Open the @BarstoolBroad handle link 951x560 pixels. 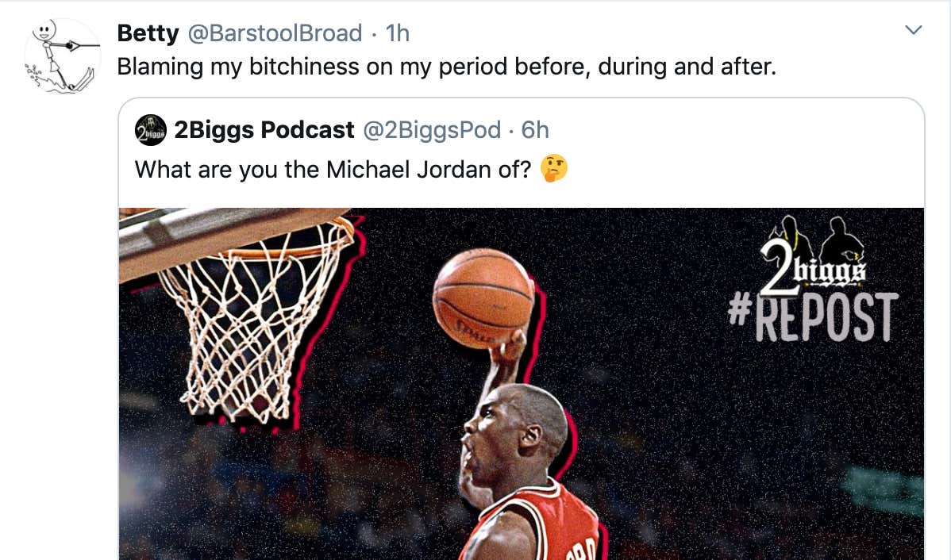coord(275,33)
